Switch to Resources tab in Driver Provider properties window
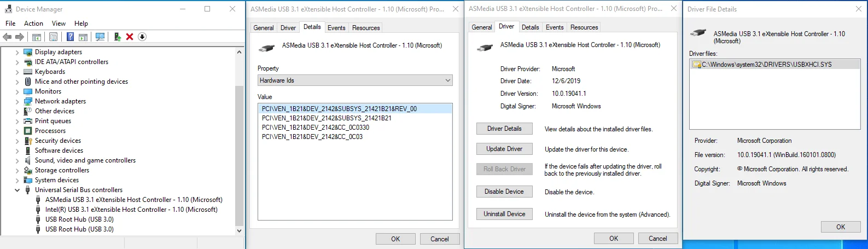This screenshot has height=249, width=868. coord(584,27)
